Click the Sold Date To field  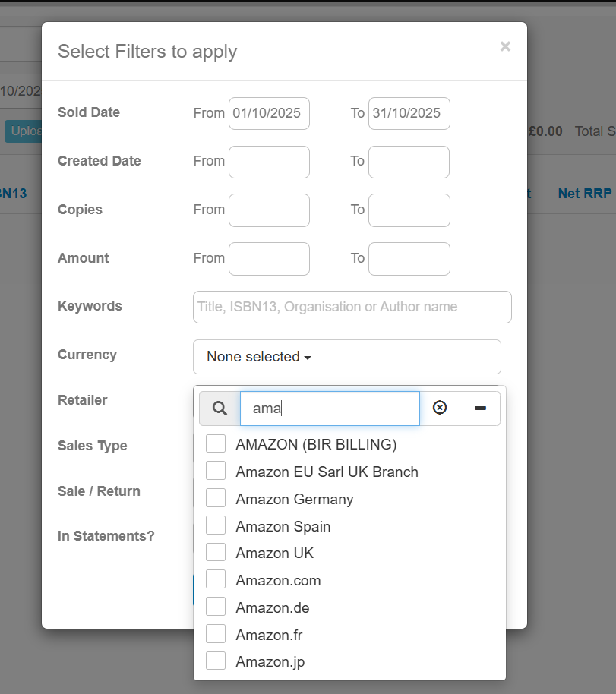point(409,113)
